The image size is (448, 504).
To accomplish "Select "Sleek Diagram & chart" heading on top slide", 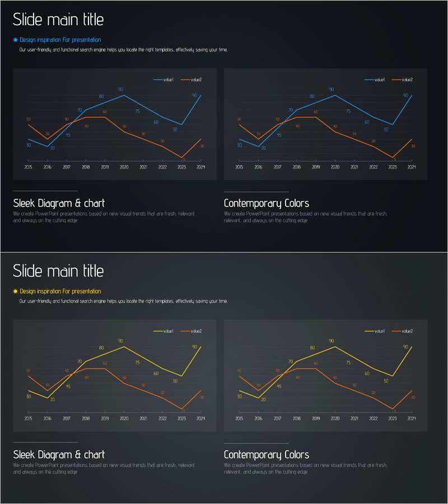I will click(59, 203).
